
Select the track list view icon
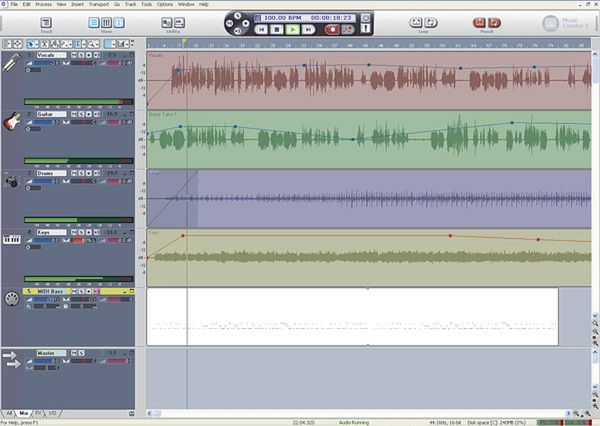click(x=94, y=23)
